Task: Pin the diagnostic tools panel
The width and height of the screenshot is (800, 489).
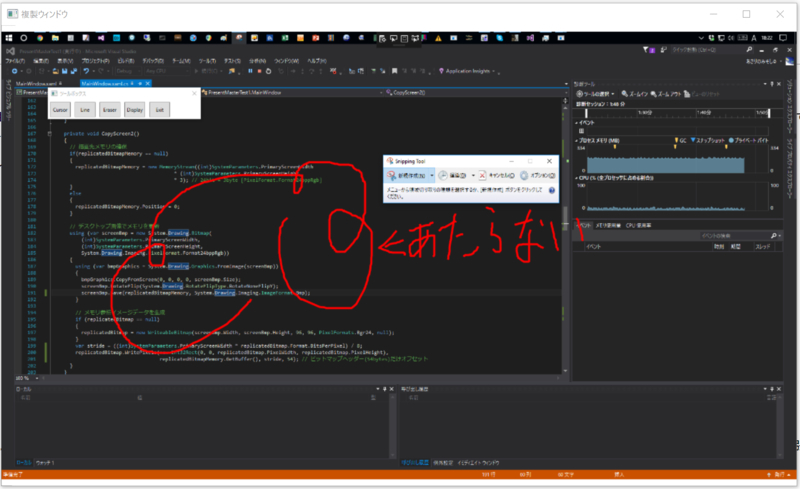Action: point(771,84)
